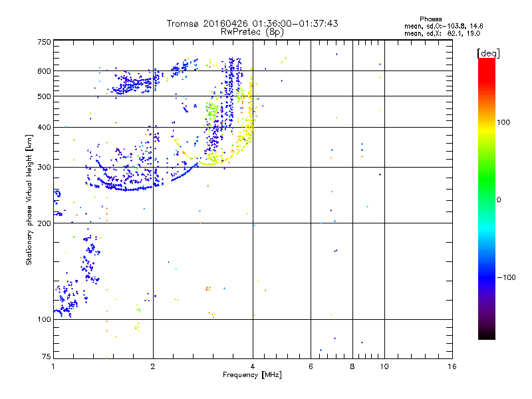Click the 'Frequency [MHz]' axis title

252,375
